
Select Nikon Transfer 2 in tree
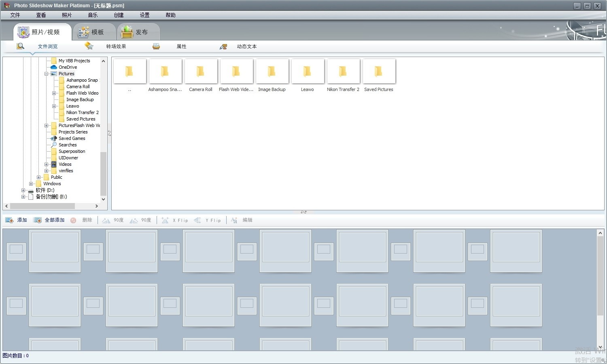[82, 112]
